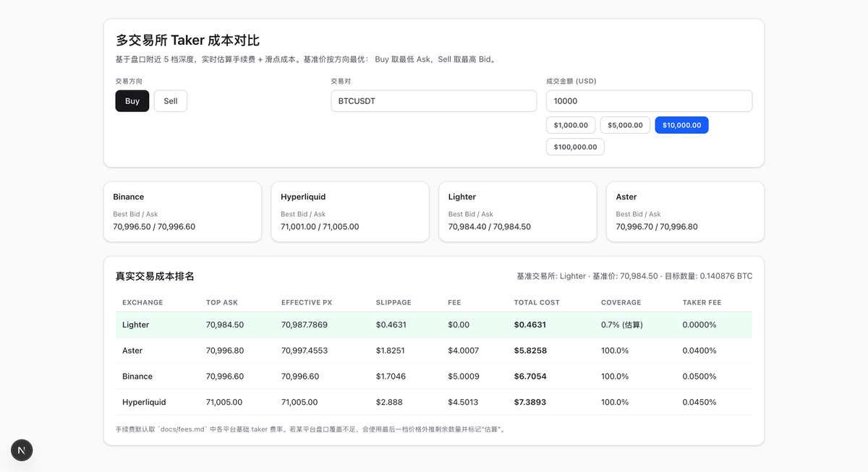Screen dimensions: 868x472
Task: Open the Hyperliquid best bid/ask card
Action: click(350, 212)
